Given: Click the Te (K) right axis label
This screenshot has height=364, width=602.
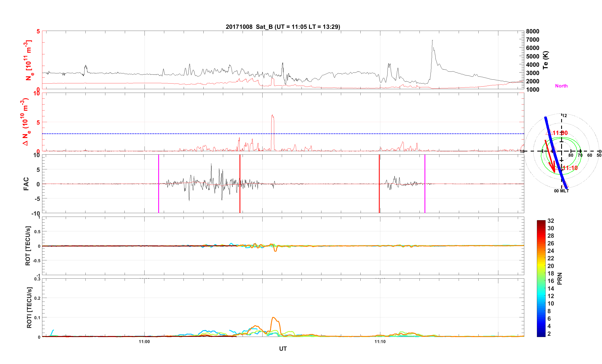Looking at the screenshot, I should coord(545,60).
